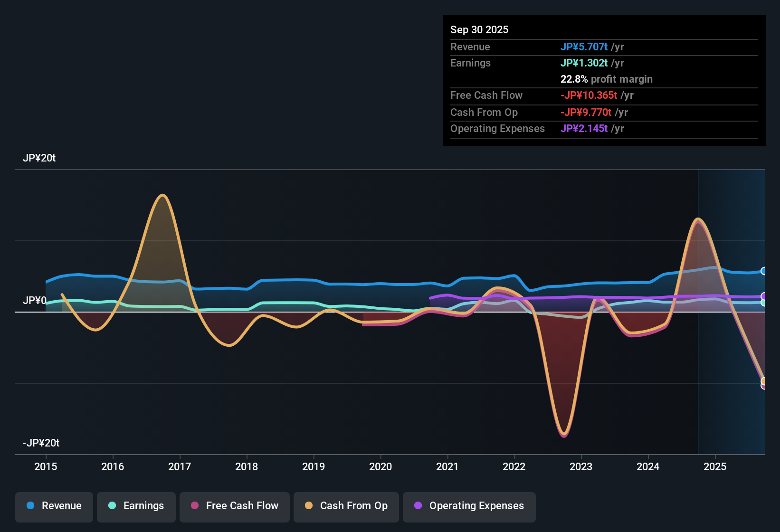Image resolution: width=780 pixels, height=532 pixels.
Task: Click the Revenue endpoint marker on the chart
Action: 764,271
